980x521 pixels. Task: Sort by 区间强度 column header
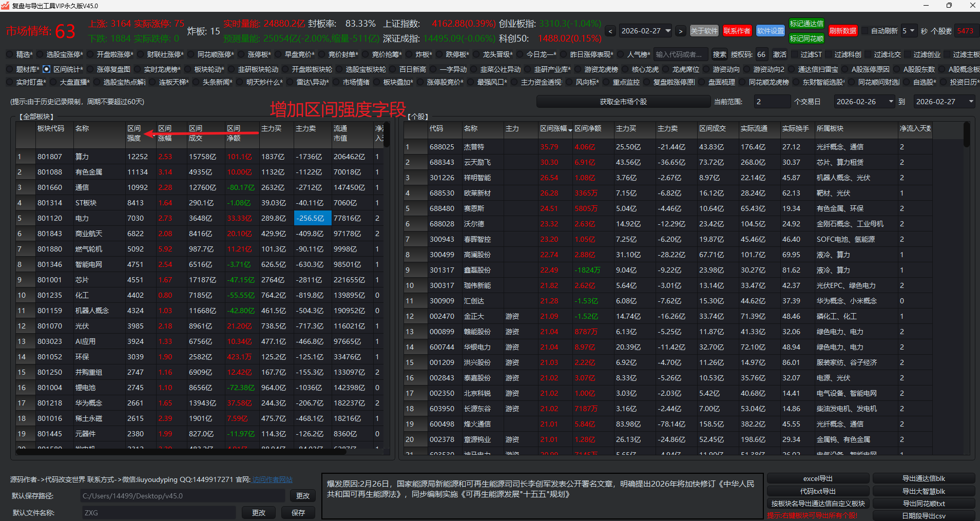coord(134,133)
